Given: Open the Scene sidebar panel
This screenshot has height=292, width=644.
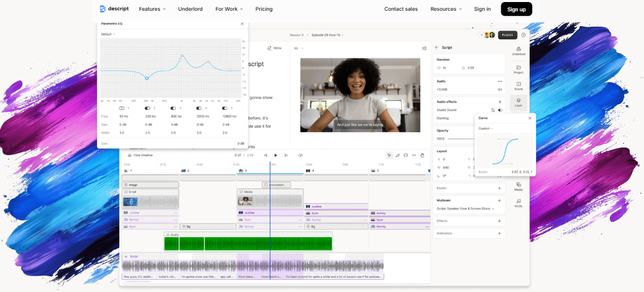Looking at the screenshot, I should click(x=518, y=86).
